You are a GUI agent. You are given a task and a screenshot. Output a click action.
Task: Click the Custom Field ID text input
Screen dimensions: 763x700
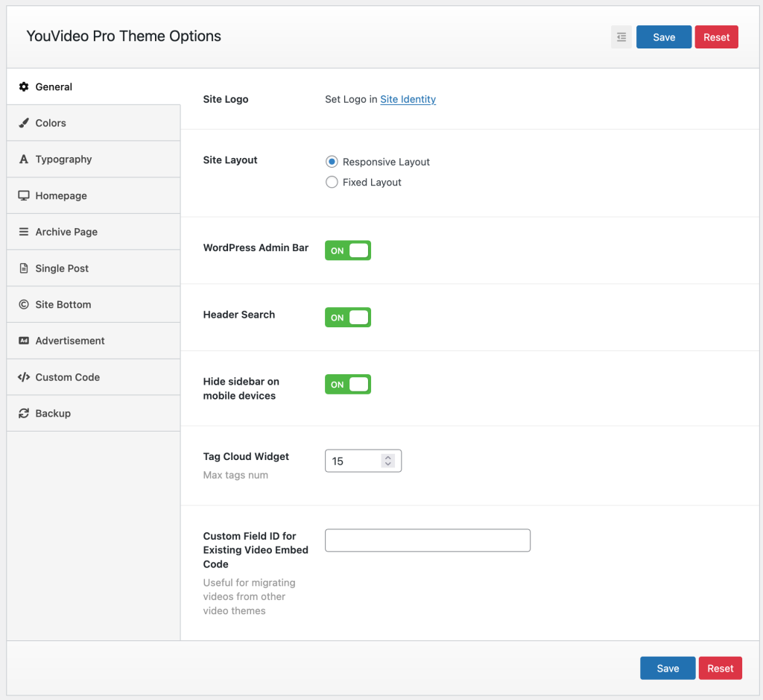pyautogui.click(x=428, y=540)
